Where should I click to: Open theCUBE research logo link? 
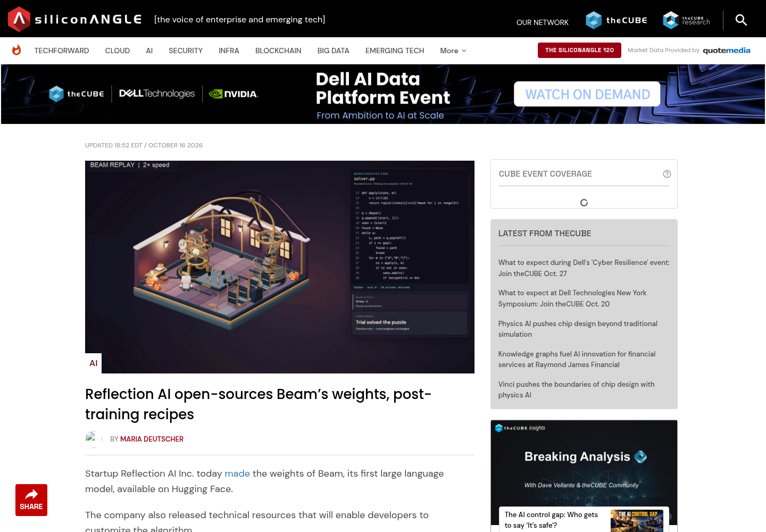686,20
